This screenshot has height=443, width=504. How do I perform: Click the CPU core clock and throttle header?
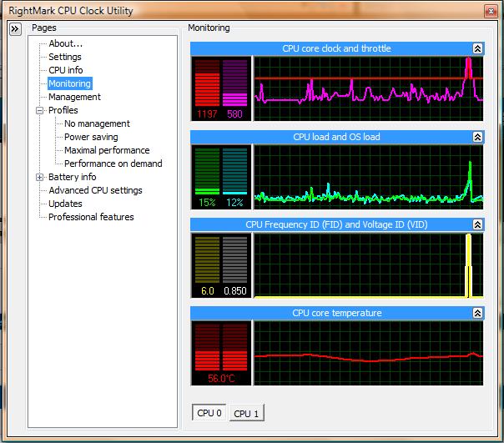click(336, 48)
